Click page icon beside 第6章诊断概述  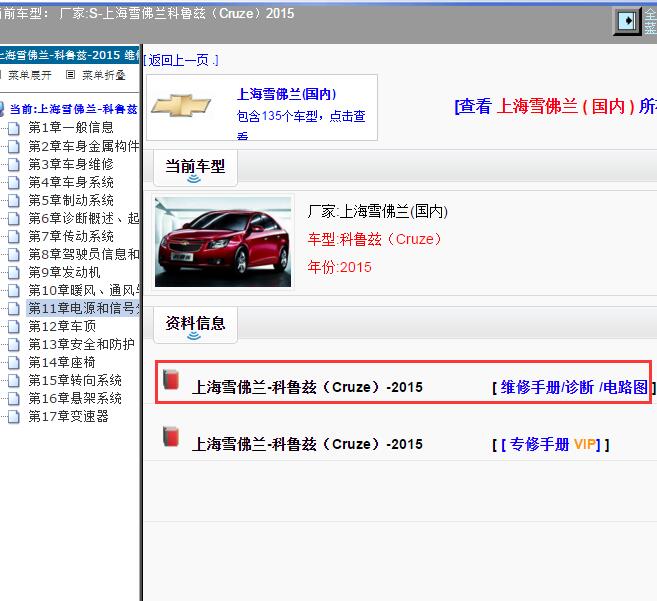(14, 218)
